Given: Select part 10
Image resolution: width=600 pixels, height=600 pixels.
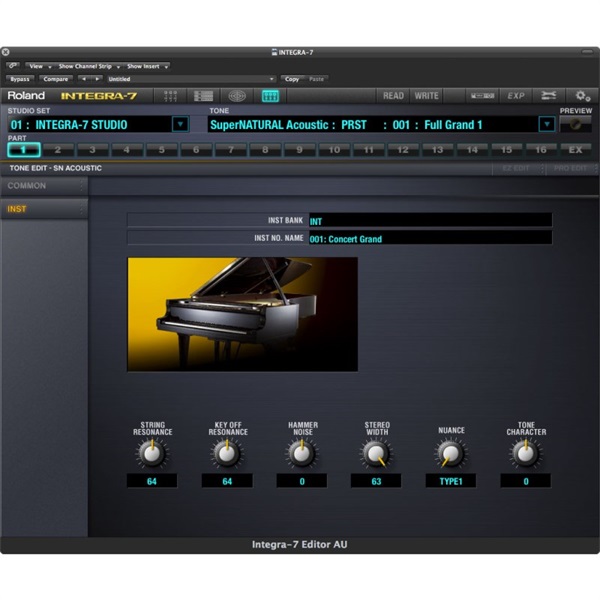Looking at the screenshot, I should pyautogui.click(x=334, y=150).
